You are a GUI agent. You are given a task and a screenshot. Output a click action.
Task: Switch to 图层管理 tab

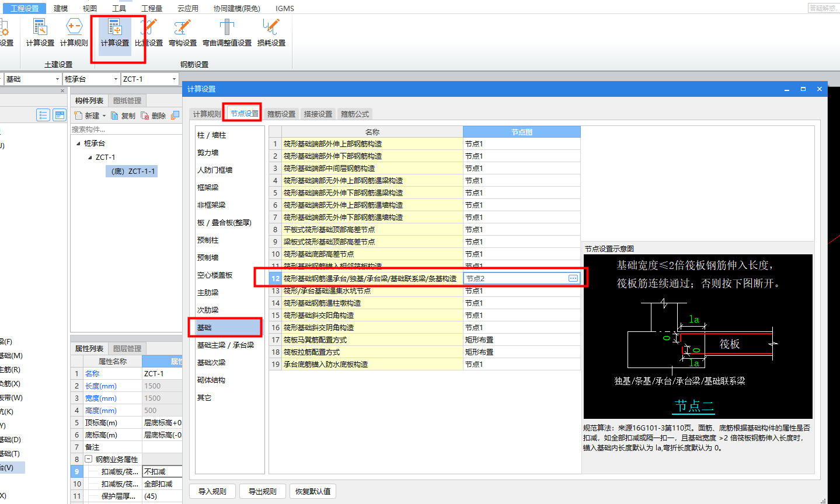tap(127, 348)
